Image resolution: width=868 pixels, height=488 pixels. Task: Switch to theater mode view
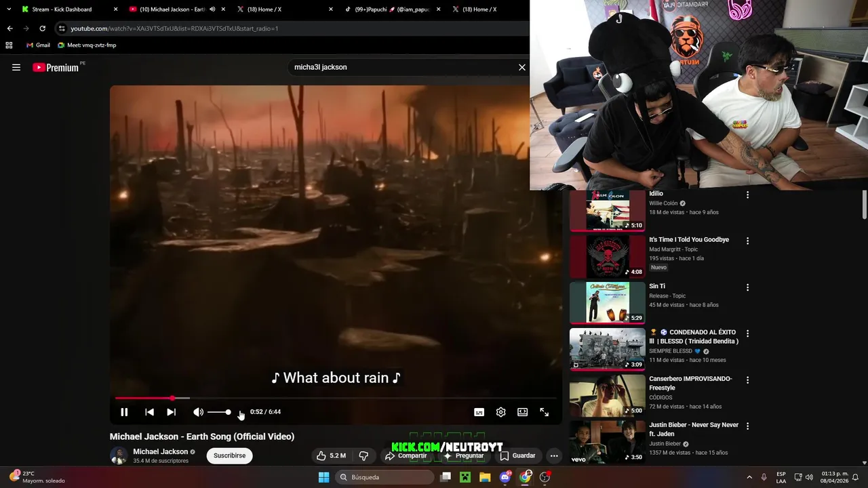pyautogui.click(x=522, y=412)
